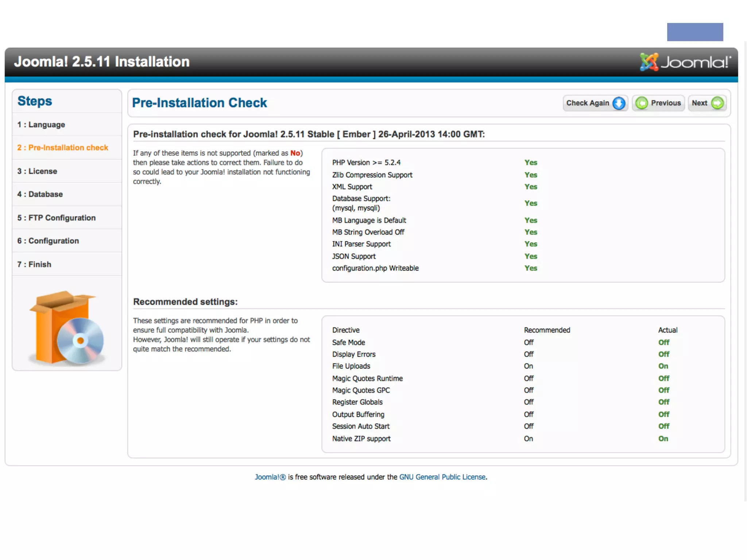This screenshot has height=560, width=747.
Task: Open step 6: Configuration
Action: tap(48, 241)
